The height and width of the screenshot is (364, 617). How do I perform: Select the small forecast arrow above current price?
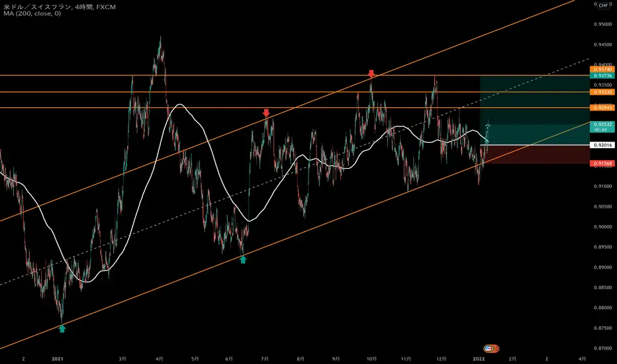point(489,125)
